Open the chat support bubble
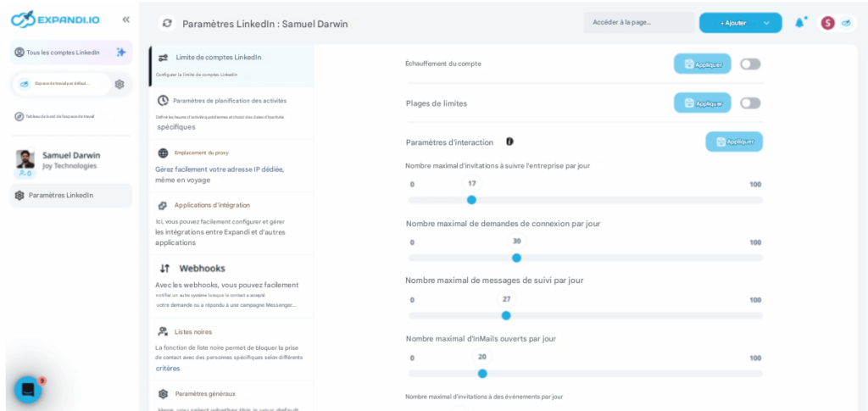Screen dimensions: 868x411 28,390
